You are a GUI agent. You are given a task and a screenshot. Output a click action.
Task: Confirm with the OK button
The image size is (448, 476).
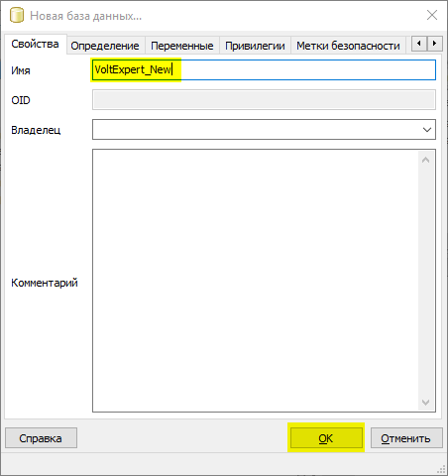[326, 438]
